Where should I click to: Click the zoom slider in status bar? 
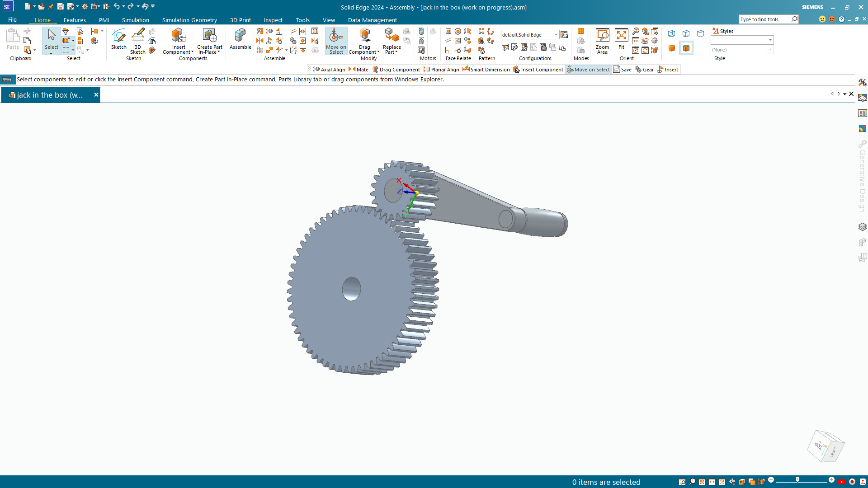(798, 480)
